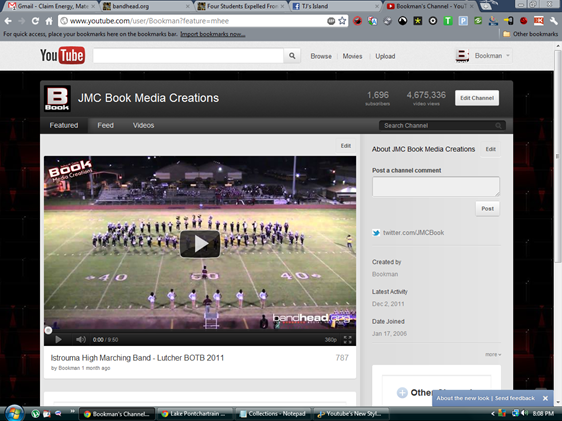Click the volume icon in system tray
Viewport: 562px width, 421px height.
pos(524,413)
